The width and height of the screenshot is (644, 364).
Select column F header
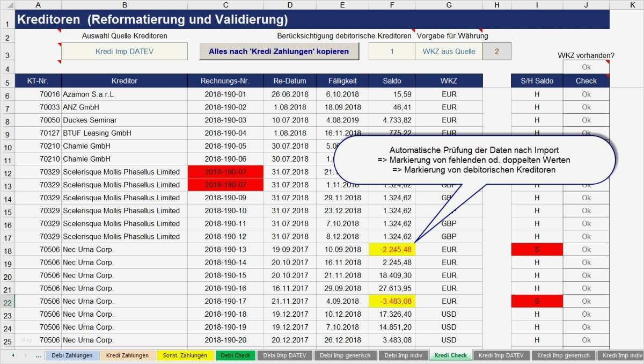click(x=392, y=4)
